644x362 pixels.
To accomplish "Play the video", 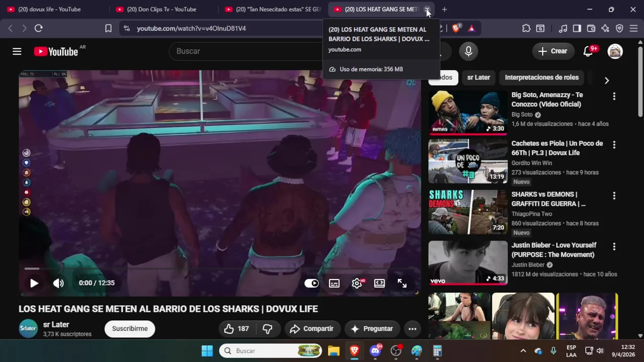I will (34, 283).
